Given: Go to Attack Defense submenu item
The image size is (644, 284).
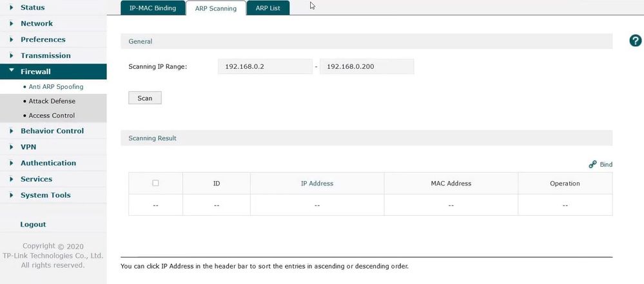Looking at the screenshot, I should 52,101.
